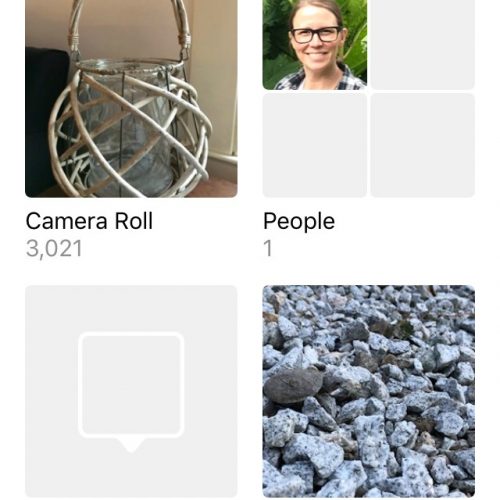Tap the plaid shirt in People thumbnail
This screenshot has height=500, width=500.
[318, 80]
